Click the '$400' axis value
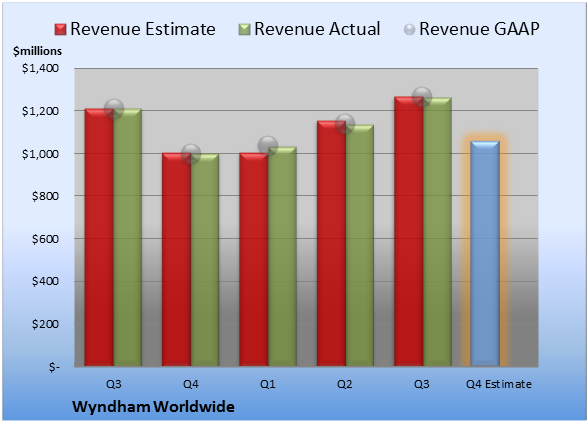Viewport: 588px width, 422px height. (45, 281)
